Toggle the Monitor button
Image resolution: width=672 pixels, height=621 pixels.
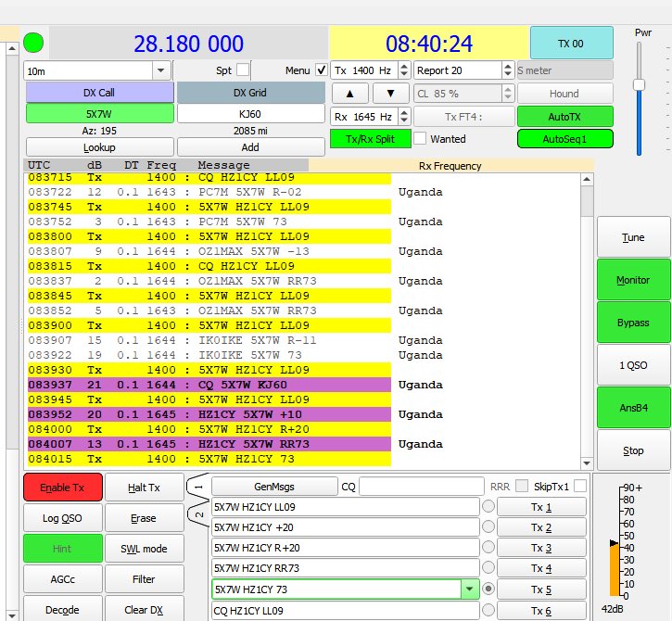[x=633, y=280]
